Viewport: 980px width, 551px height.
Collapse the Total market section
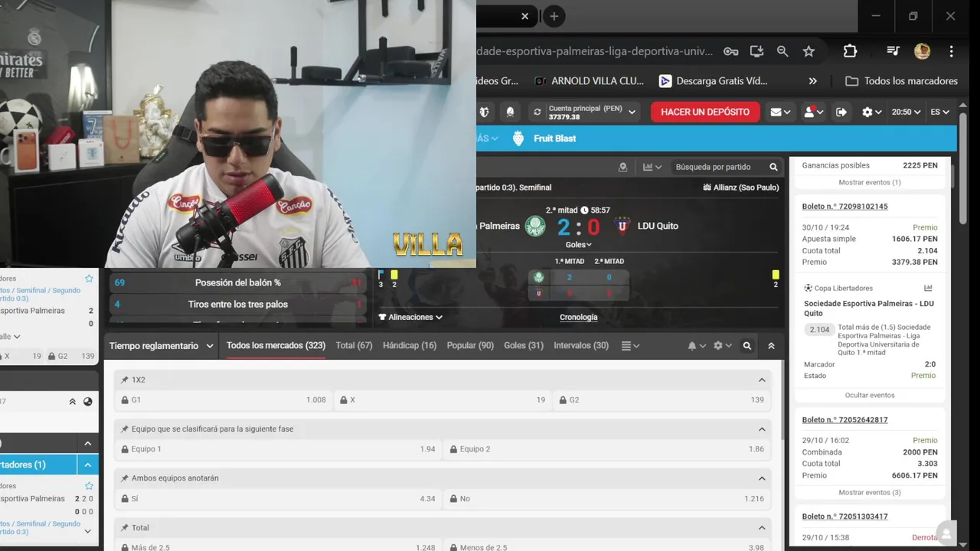[x=762, y=528]
